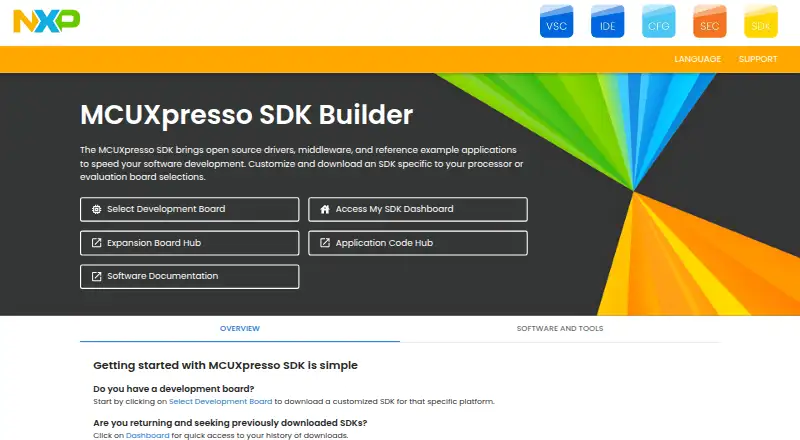Switch to the SOFTWARE AND TOOLS tab
This screenshot has width=800, height=440.
[560, 329]
